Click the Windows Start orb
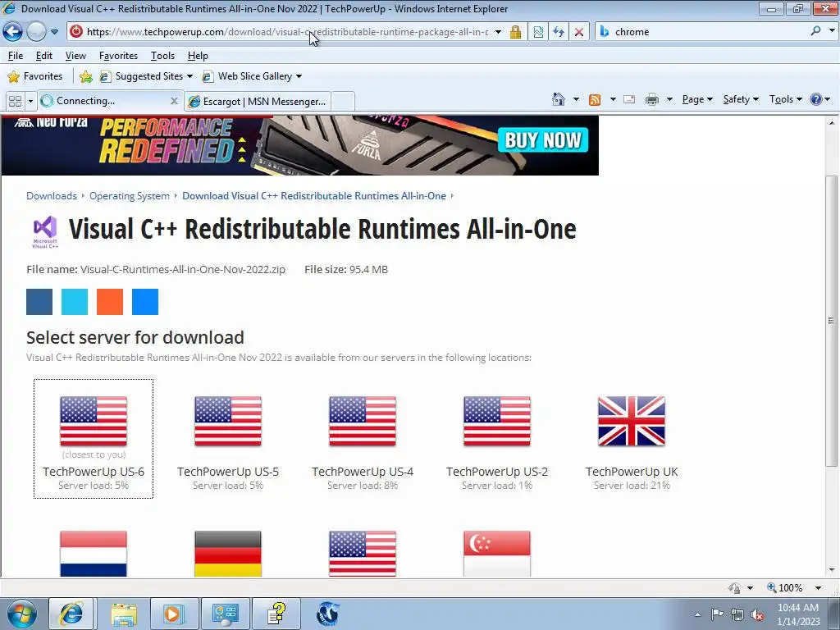The height and width of the screenshot is (630, 840). (x=22, y=614)
